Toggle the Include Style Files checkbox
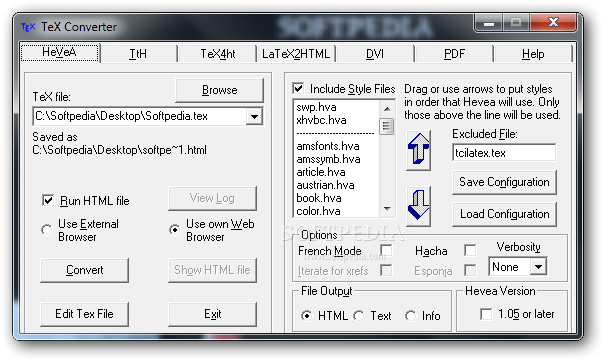Screen dimensions: 604x361 coord(298,89)
